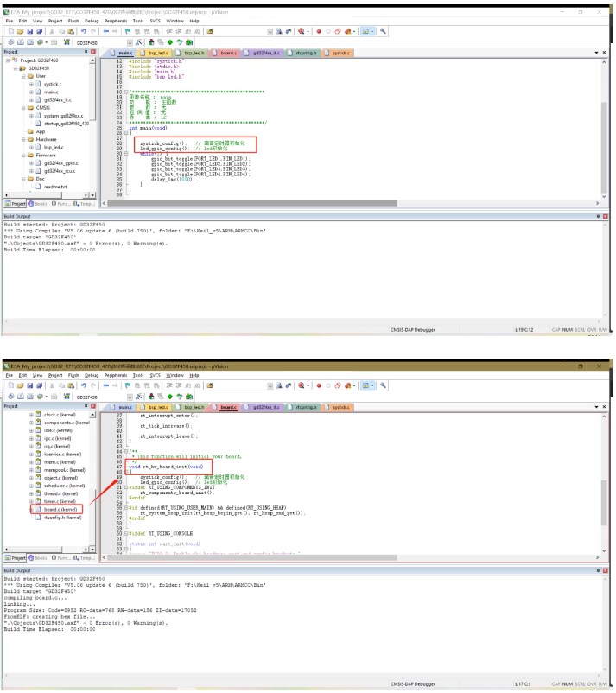
Task: Click Download to flash icon in upper window
Action: [x=67, y=42]
